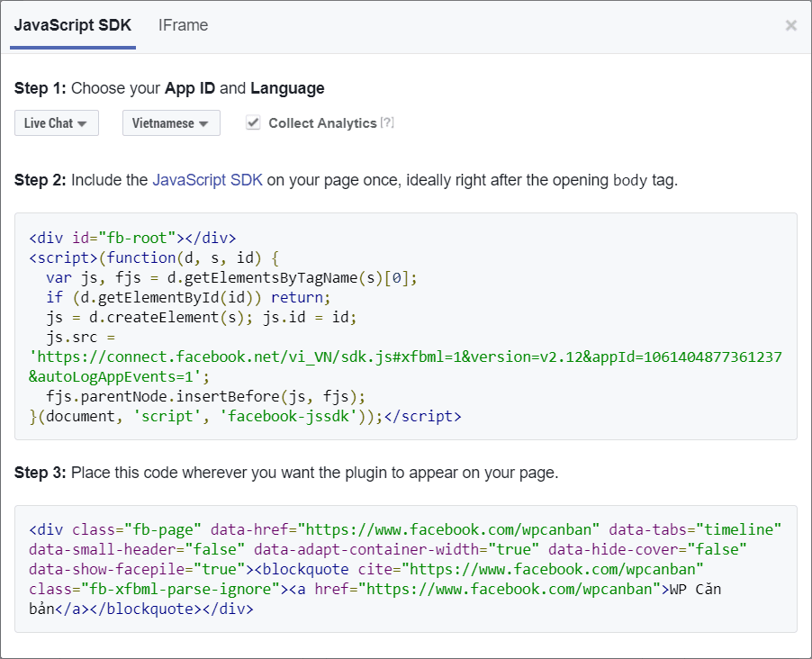Click the 'facebook-jssdk' closing script line

[x=245, y=416]
